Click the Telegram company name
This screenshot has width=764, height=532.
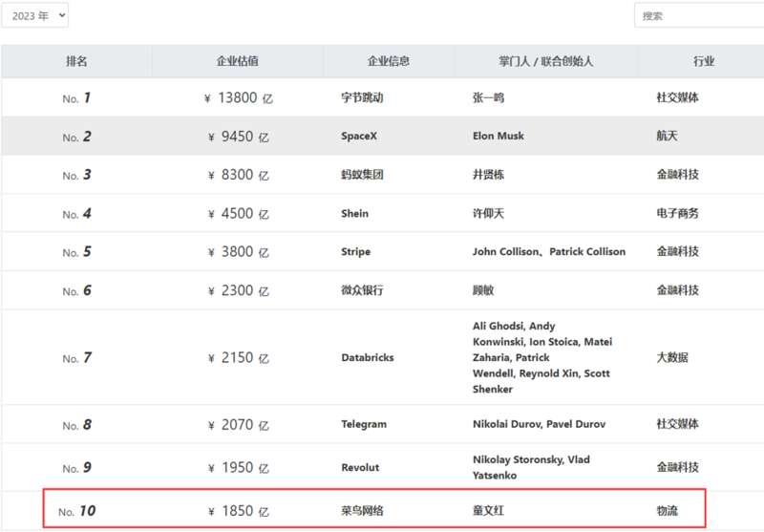coord(364,424)
